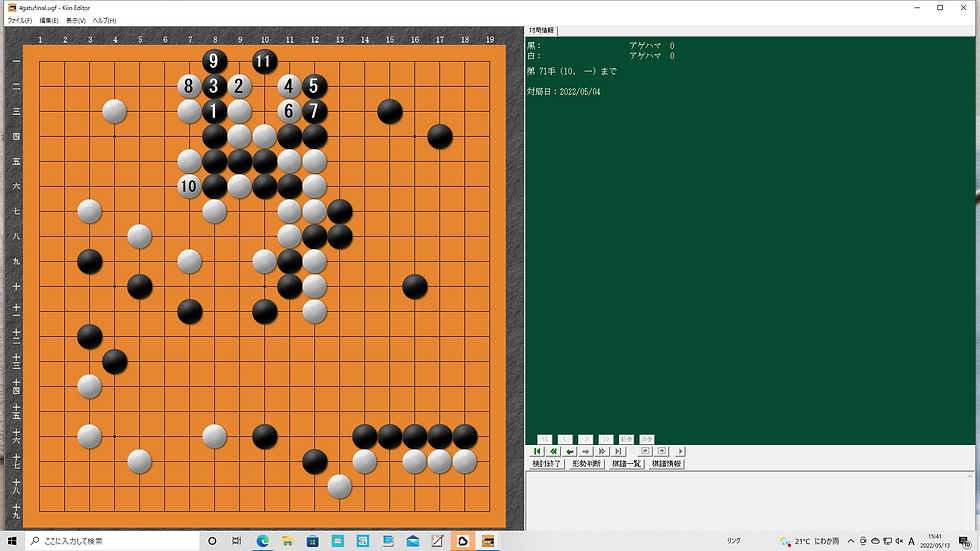The height and width of the screenshot is (551, 980).
Task: Go to the next comment icon
Action: (662, 451)
